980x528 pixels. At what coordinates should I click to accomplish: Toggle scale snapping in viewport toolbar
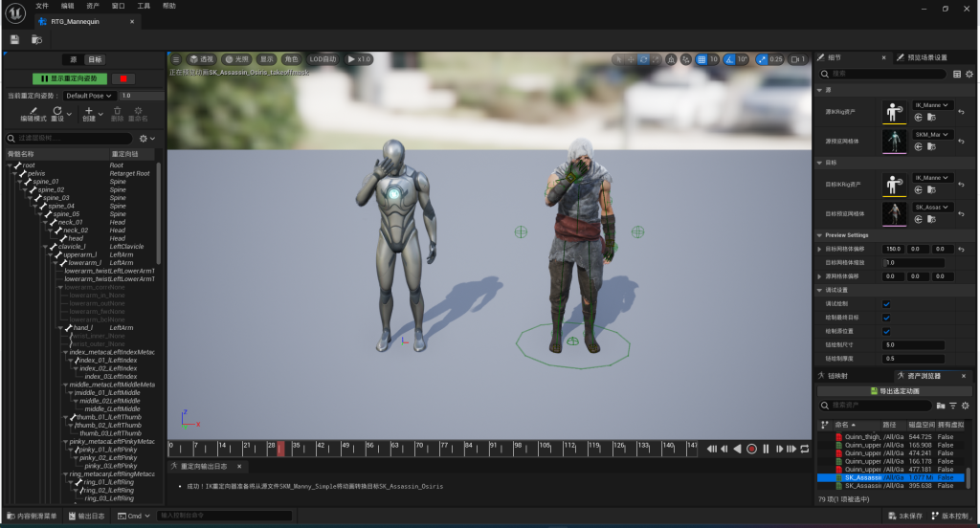[x=761, y=59]
